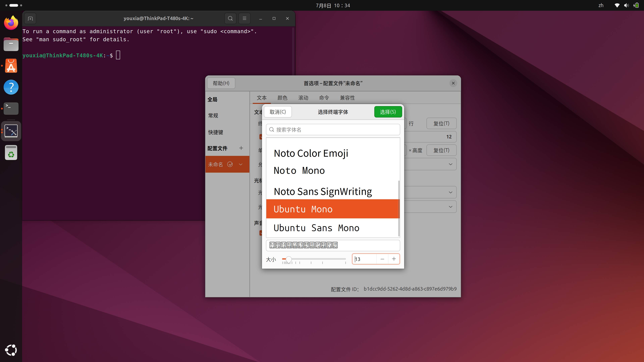Click 取消(C) in font chooser
Image resolution: width=644 pixels, height=362 pixels.
pos(278,112)
